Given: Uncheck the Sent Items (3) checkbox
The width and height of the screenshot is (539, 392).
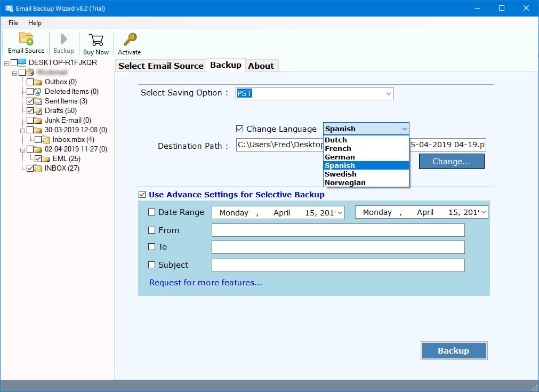Looking at the screenshot, I should point(30,101).
